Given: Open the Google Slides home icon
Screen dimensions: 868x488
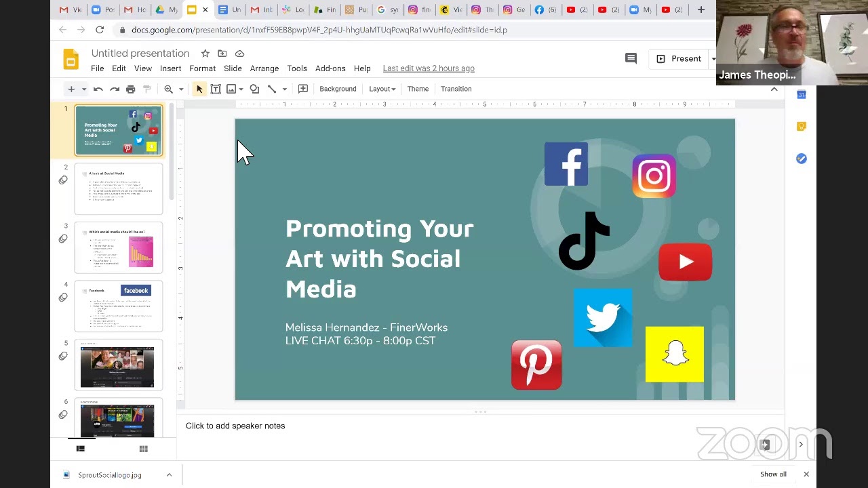Looking at the screenshot, I should (71, 59).
